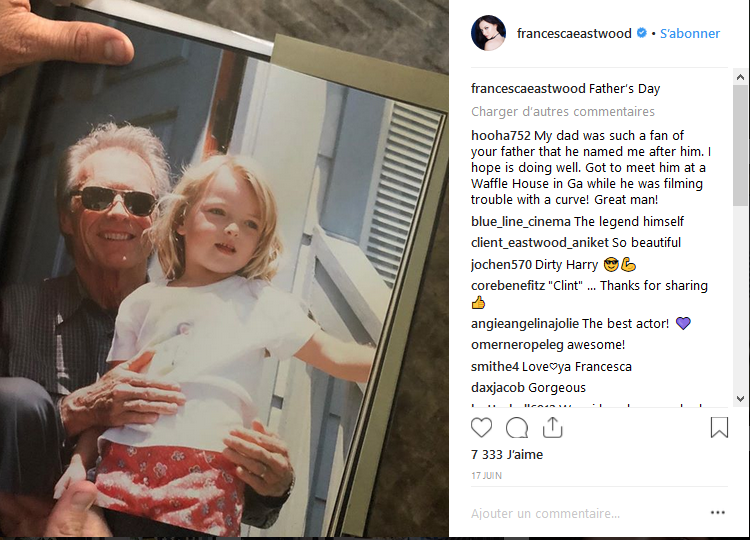Click the comments scrollbar thumb
The image size is (750, 540).
point(740,145)
